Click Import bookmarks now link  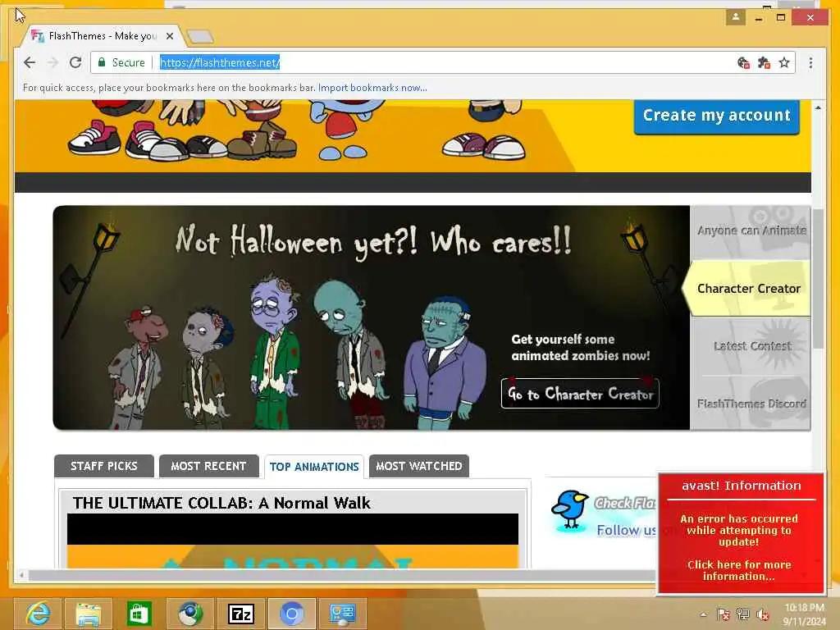point(372,88)
